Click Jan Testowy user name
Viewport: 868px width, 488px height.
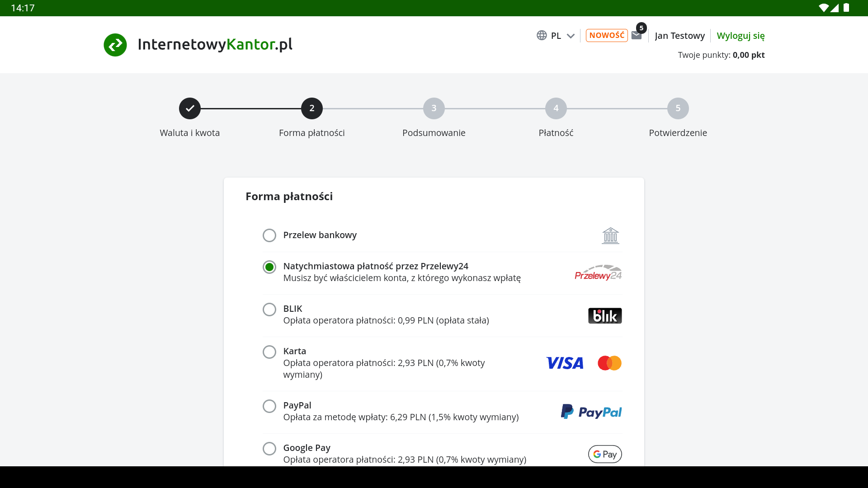(679, 36)
